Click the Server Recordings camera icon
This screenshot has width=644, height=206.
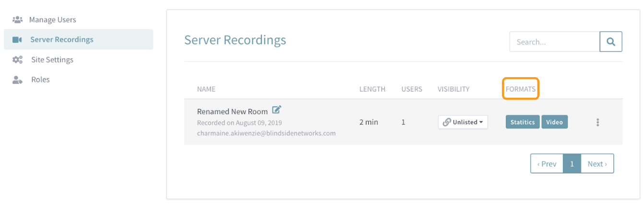(x=17, y=40)
